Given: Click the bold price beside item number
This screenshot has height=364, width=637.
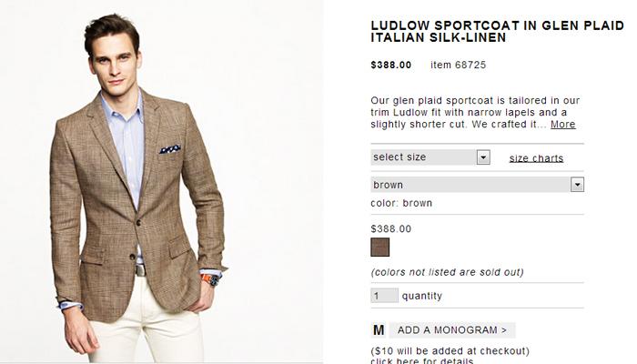Looking at the screenshot, I should click(390, 65).
